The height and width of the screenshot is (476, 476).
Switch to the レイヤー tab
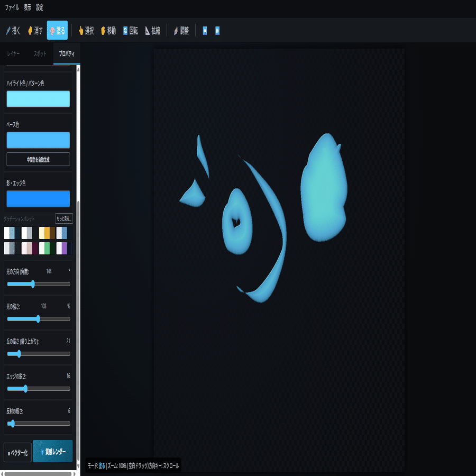pyautogui.click(x=13, y=54)
